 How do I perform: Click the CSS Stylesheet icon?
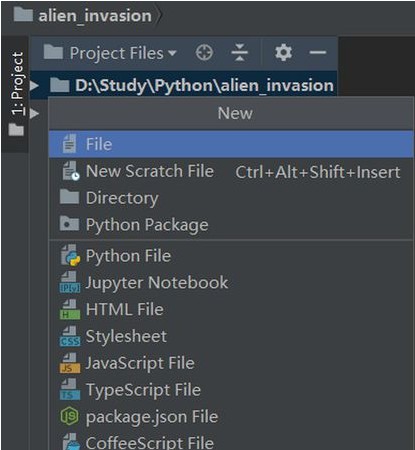tap(70, 336)
